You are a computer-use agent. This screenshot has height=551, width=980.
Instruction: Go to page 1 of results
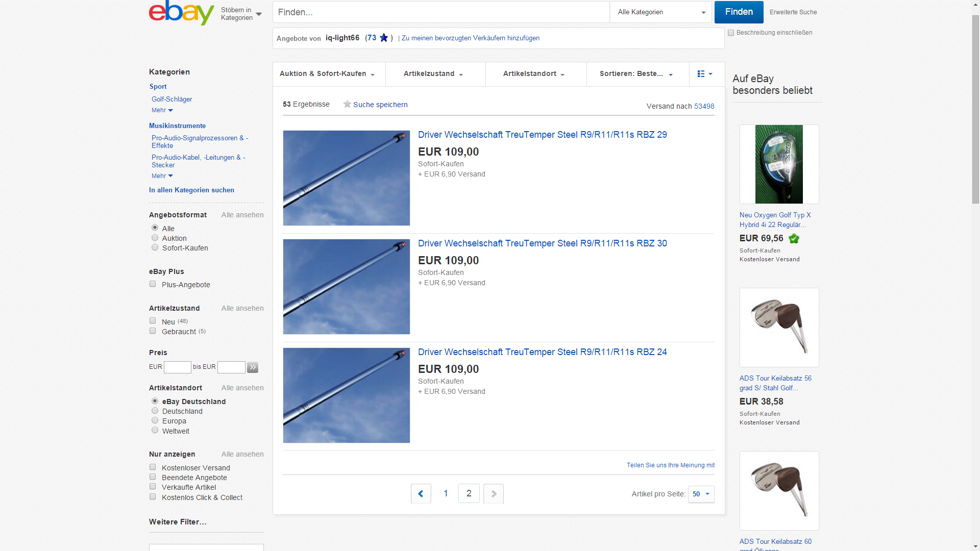click(x=446, y=494)
